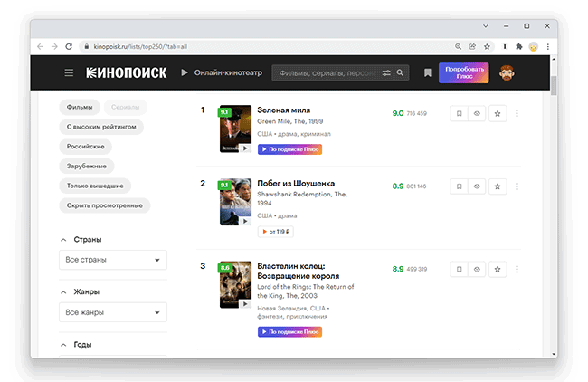
Task: Click the 8.9 rating of Побег из Шоушенка
Action: pyautogui.click(x=398, y=186)
